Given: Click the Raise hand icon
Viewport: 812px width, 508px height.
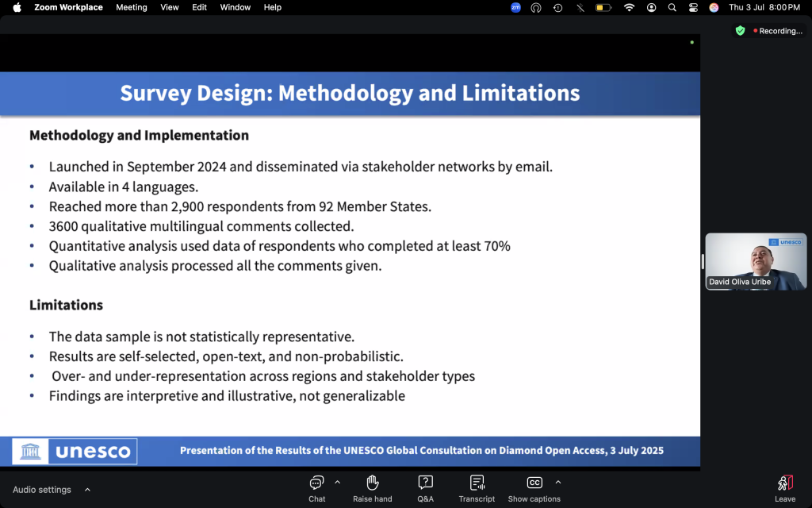Looking at the screenshot, I should (x=373, y=483).
